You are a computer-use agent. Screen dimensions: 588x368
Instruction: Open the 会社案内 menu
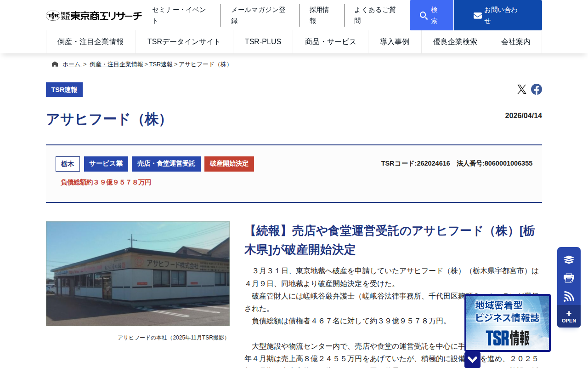pos(515,42)
